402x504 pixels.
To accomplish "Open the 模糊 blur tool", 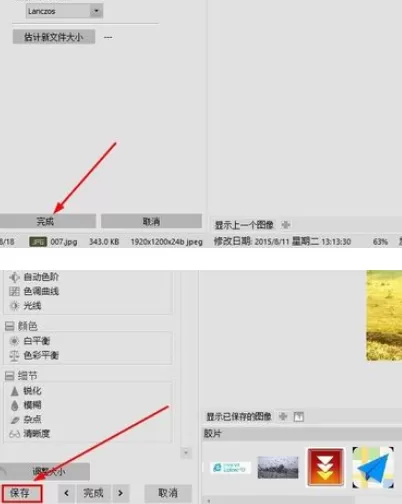I will 25,405.
